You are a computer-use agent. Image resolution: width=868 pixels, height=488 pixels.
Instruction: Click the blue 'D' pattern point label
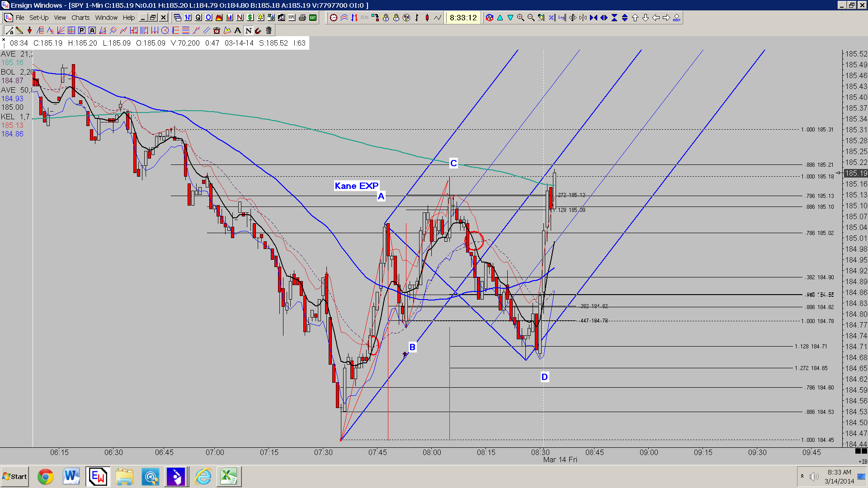tap(544, 377)
